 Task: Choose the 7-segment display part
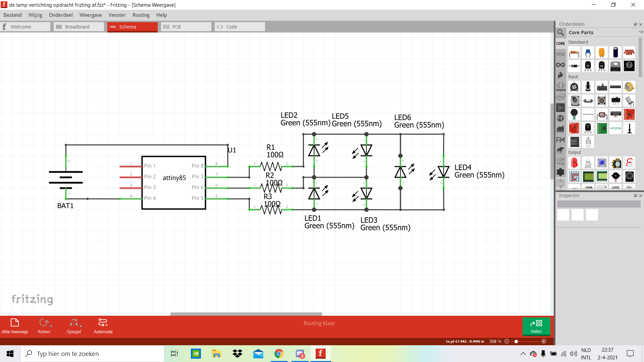tap(629, 163)
